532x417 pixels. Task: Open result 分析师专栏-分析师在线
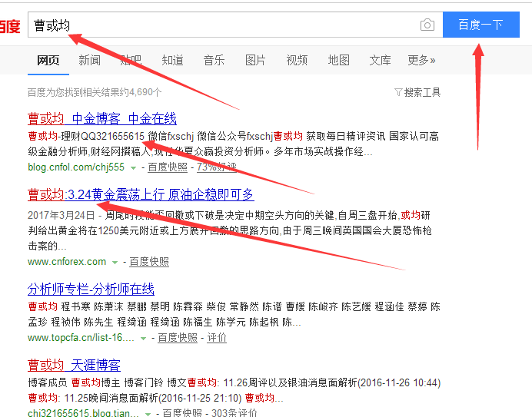(x=91, y=290)
